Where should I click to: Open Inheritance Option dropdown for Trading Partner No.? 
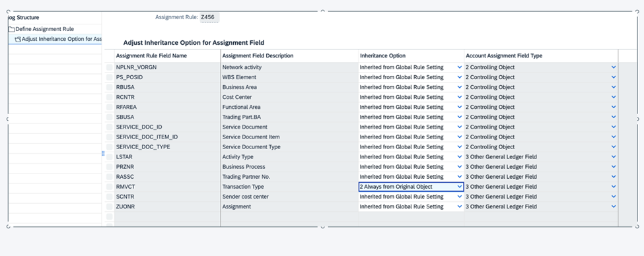pos(460,177)
